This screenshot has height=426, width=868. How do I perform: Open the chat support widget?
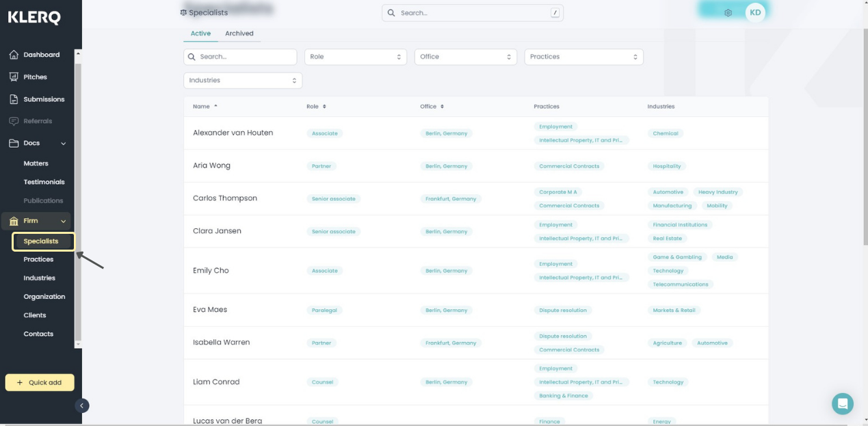click(843, 403)
